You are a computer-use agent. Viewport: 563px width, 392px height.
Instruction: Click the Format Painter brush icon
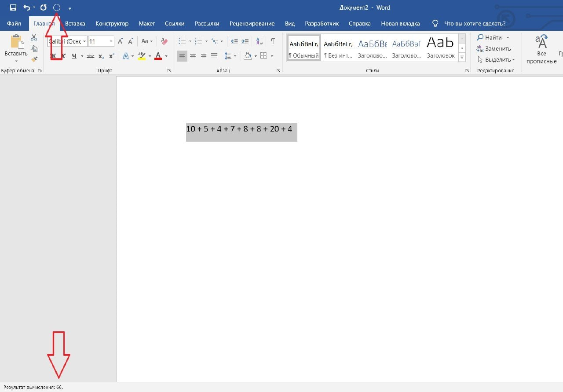point(34,59)
